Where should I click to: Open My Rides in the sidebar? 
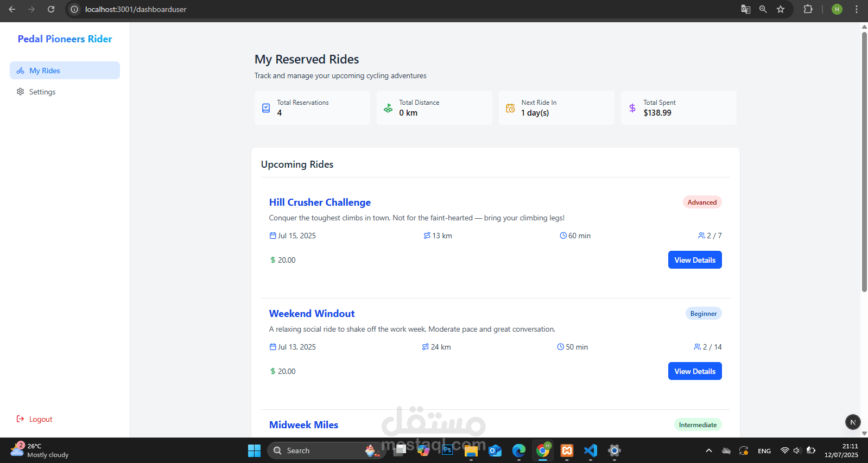pos(65,71)
